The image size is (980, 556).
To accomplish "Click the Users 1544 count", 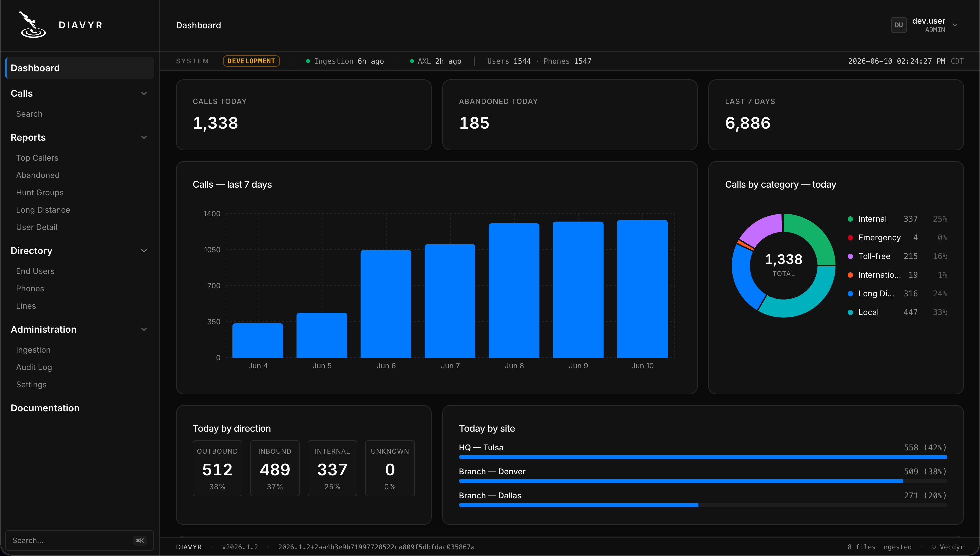I will pyautogui.click(x=509, y=61).
